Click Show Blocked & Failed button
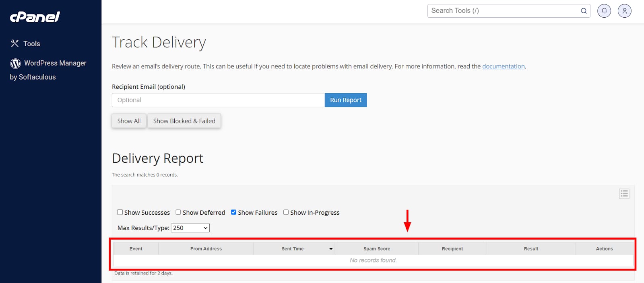 [x=184, y=121]
